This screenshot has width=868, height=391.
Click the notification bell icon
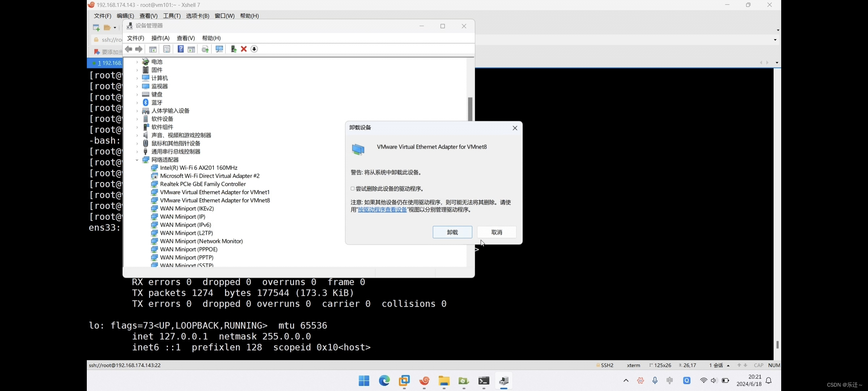769,381
